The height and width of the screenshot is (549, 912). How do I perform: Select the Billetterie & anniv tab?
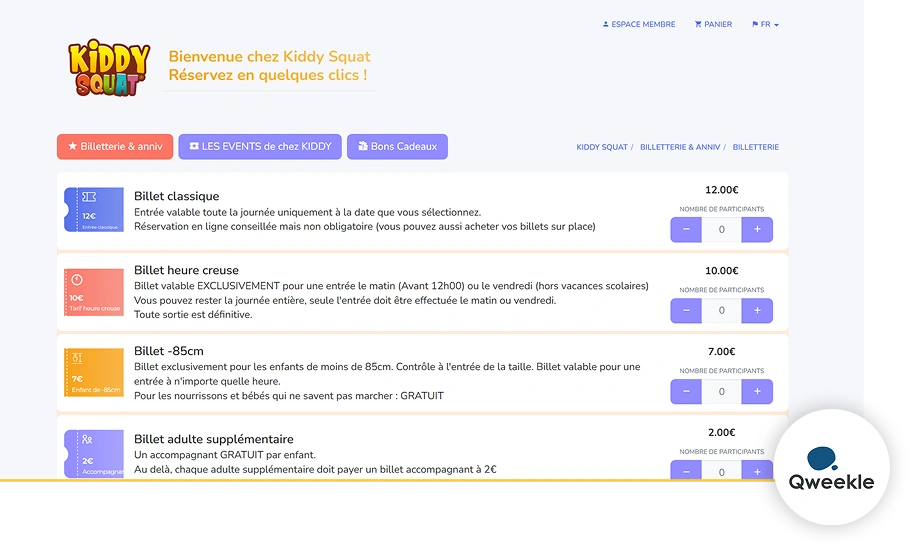tap(115, 147)
